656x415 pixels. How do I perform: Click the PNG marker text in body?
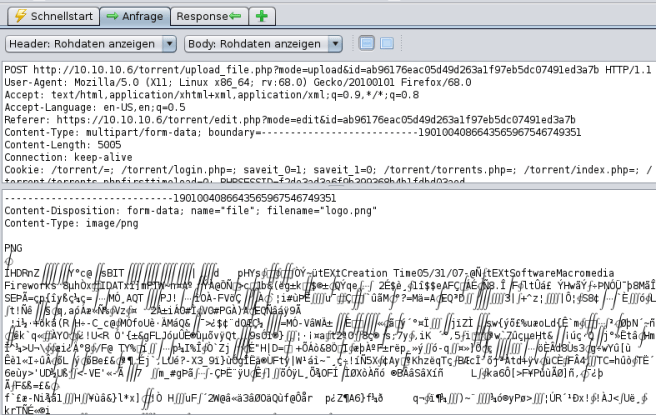point(14,245)
